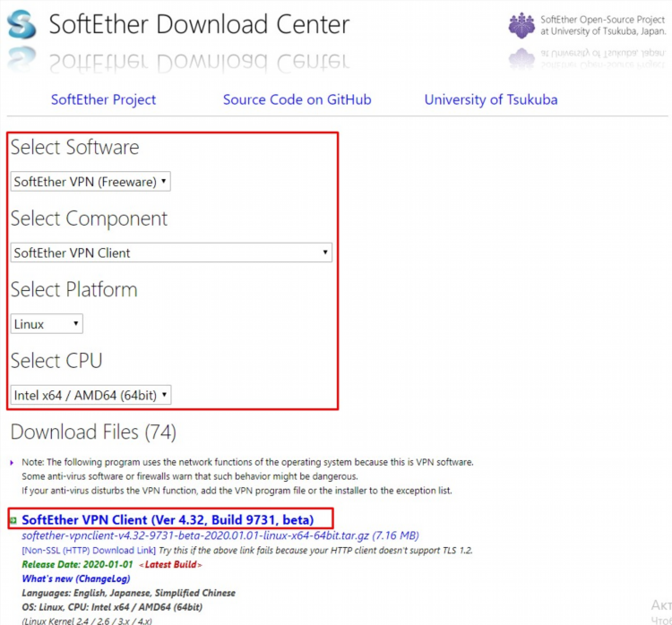Click the Download Files (74) heading
This screenshot has width=672, height=625.
[x=93, y=432]
